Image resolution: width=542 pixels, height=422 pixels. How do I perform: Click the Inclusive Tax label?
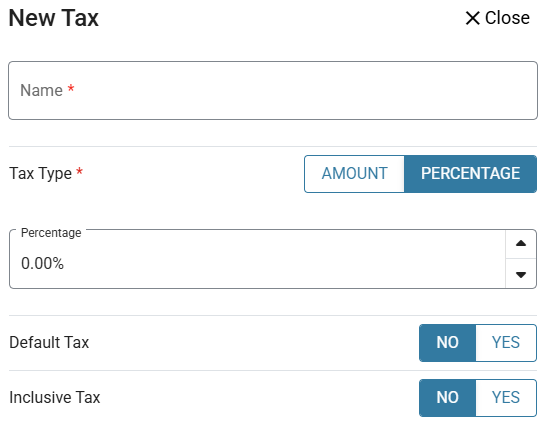tap(55, 397)
